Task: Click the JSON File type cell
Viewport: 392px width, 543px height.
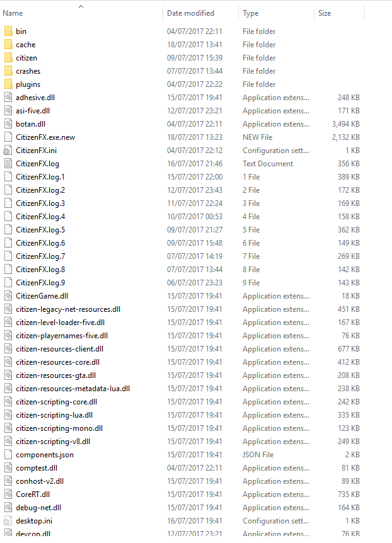Action: [x=258, y=455]
